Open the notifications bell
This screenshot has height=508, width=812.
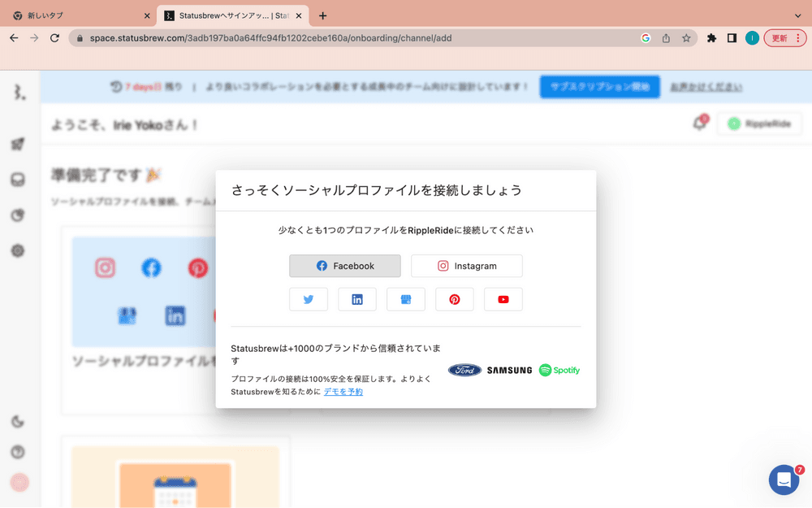pyautogui.click(x=698, y=124)
